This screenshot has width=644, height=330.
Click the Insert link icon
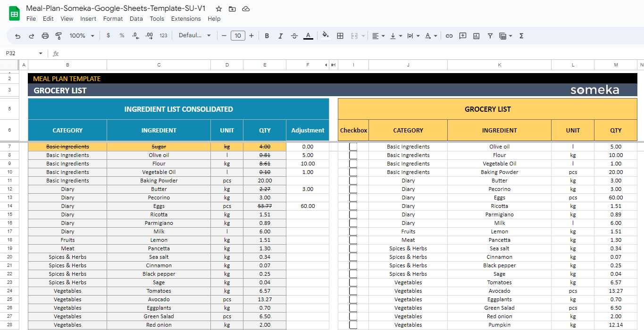click(x=449, y=36)
